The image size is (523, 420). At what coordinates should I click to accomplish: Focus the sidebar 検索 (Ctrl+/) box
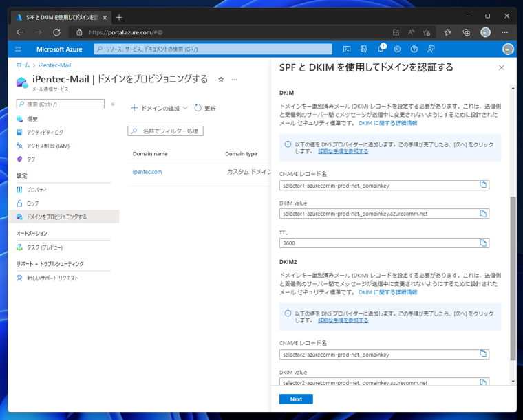coord(61,104)
